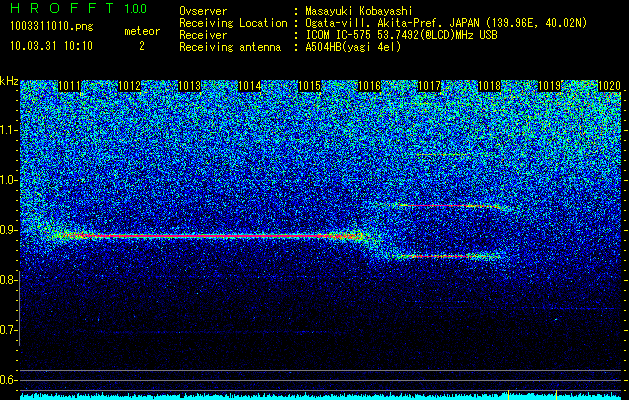The width and height of the screenshot is (629, 400).
Task: Click the timestamp 10.03.31 10:10
Action: point(51,46)
